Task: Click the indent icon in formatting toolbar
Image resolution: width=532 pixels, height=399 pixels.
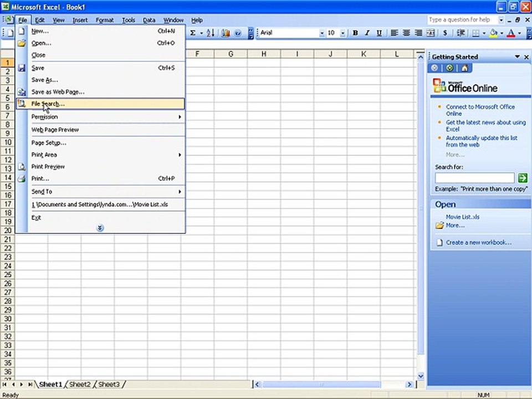Action: pyautogui.click(x=461, y=33)
